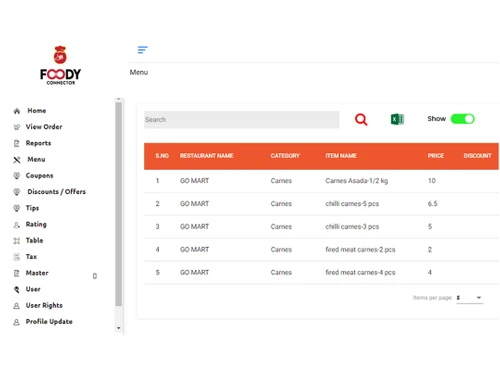Toggle the blue hamburger sidebar icon
Image resolution: width=500 pixels, height=375 pixels.
[142, 50]
